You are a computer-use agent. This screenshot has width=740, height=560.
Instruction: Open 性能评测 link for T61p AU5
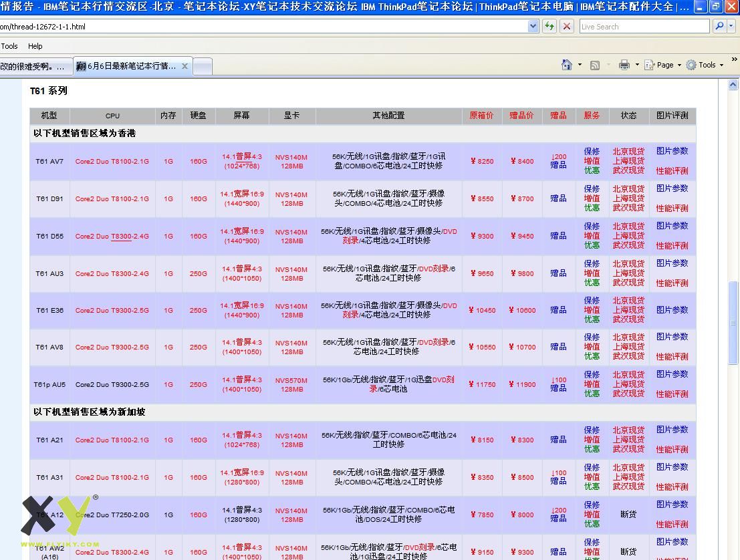click(x=672, y=394)
